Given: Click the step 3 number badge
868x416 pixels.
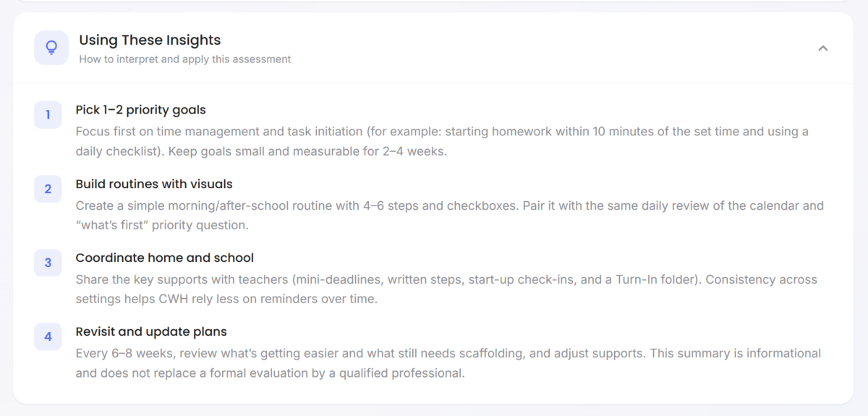Looking at the screenshot, I should pos(48,263).
